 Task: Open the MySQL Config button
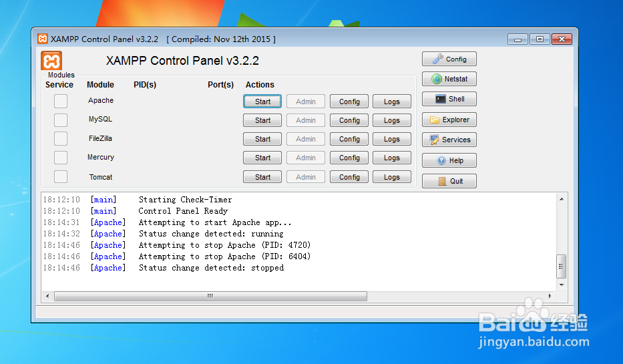(x=349, y=120)
